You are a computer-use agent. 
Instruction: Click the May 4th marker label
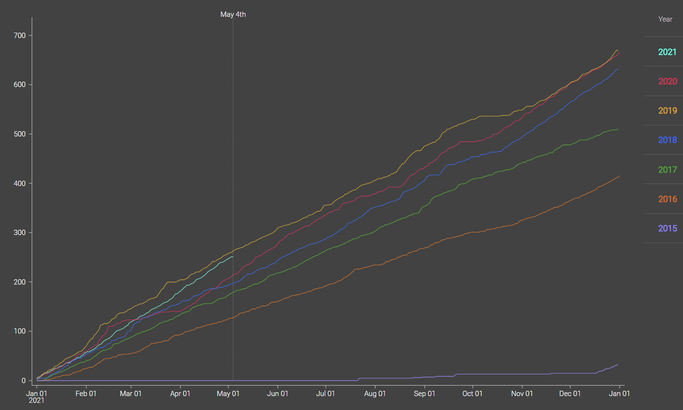coord(233,14)
